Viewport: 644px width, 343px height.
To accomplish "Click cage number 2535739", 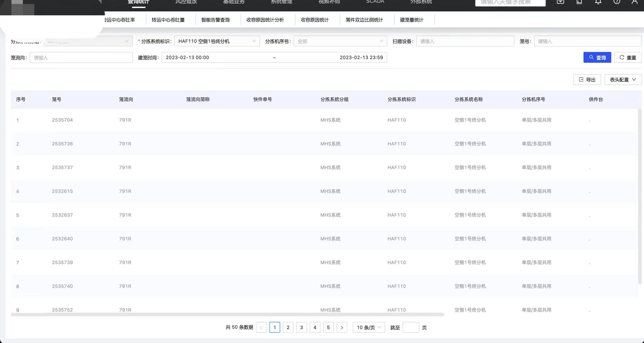I will click(x=62, y=262).
